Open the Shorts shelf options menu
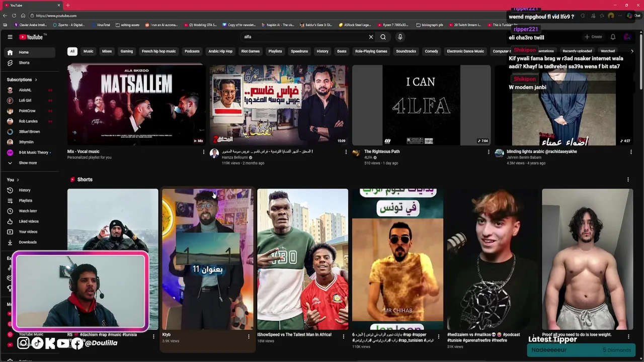The width and height of the screenshot is (644, 362). point(628,179)
